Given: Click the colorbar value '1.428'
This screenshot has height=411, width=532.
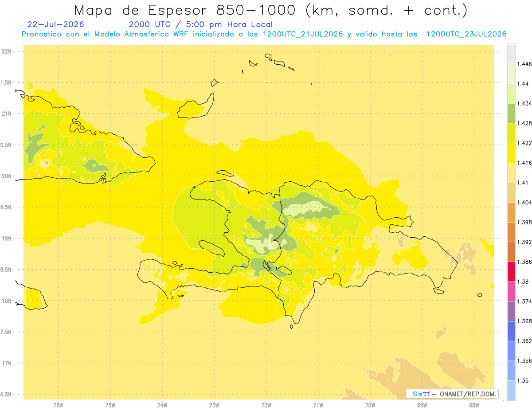Looking at the screenshot, I should pos(524,123).
